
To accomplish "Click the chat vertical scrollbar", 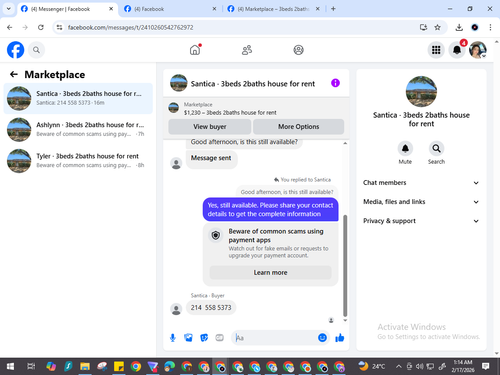I will click(345, 266).
